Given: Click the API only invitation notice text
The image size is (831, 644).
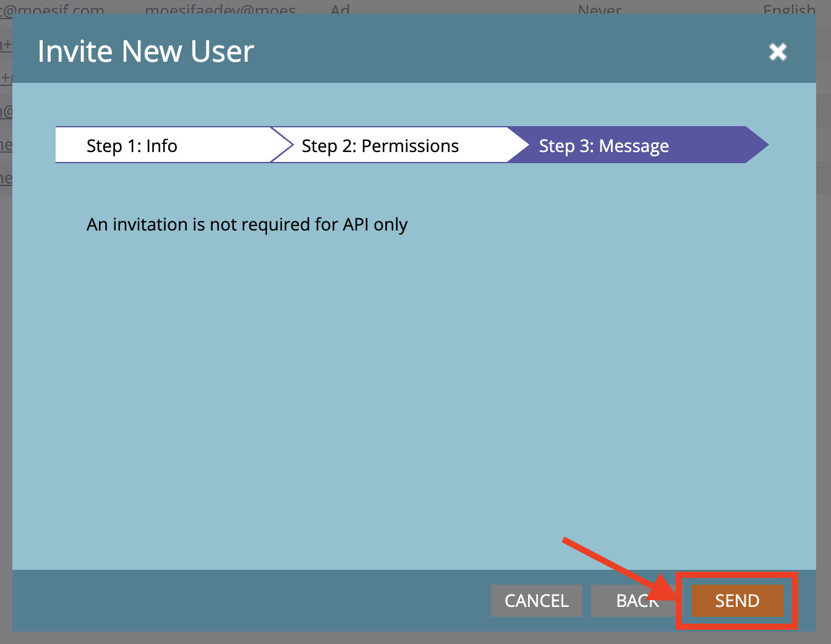Looking at the screenshot, I should pos(247,224).
